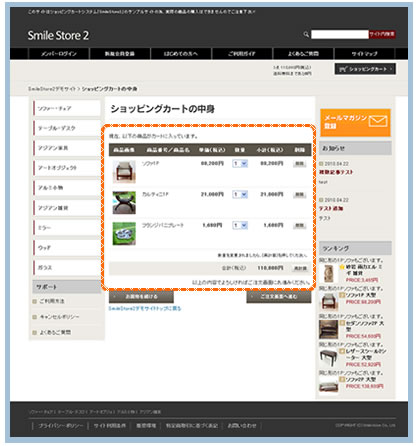Open quantity dropdown for second cart item
The height and width of the screenshot is (446, 416).
click(x=240, y=194)
